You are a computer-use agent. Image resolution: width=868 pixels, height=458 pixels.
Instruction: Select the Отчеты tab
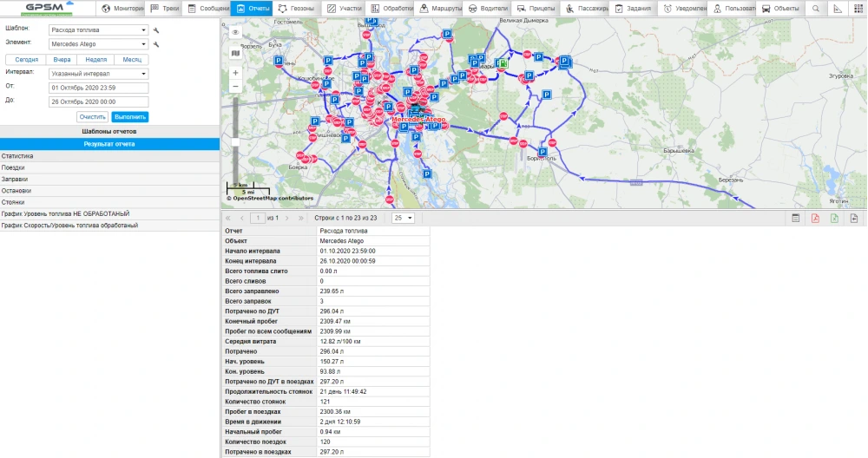(252, 9)
